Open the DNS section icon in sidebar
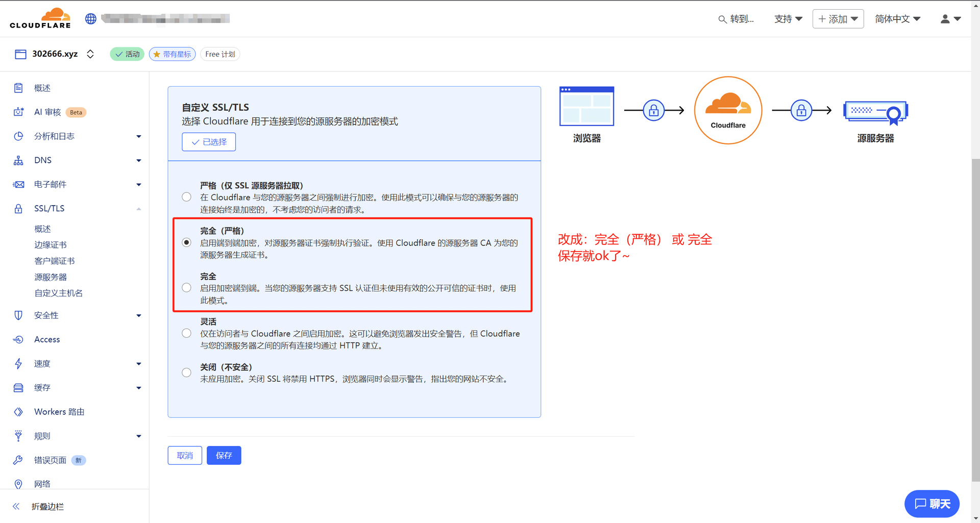980x523 pixels. pos(18,160)
